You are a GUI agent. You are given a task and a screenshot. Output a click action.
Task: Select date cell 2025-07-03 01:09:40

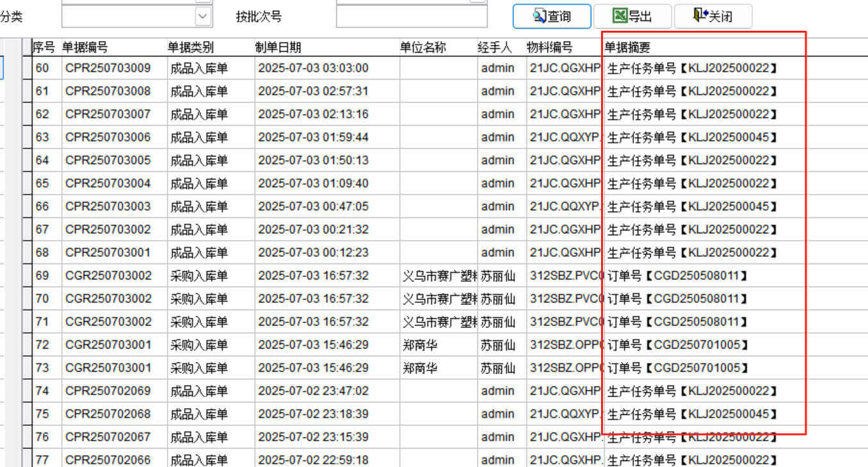(313, 184)
